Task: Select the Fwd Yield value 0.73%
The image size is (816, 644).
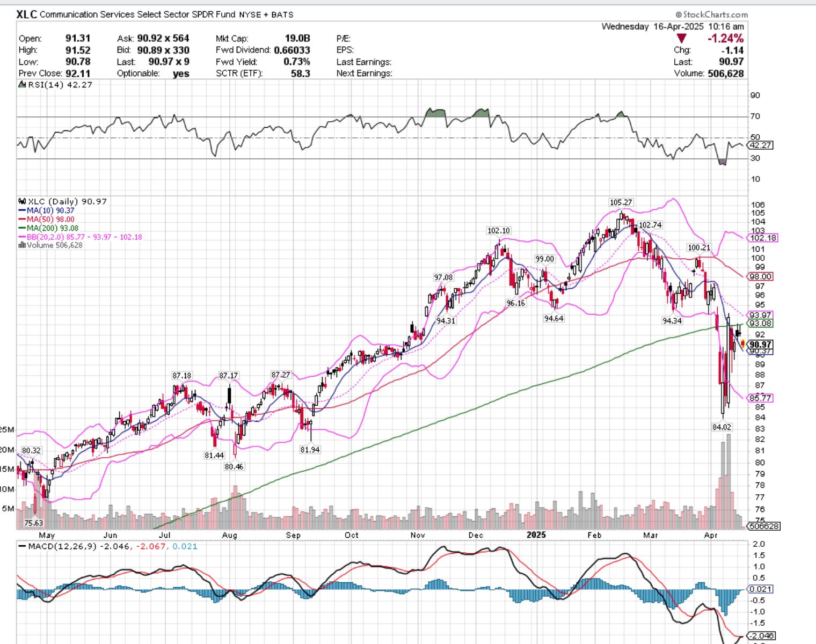Action: [x=297, y=62]
